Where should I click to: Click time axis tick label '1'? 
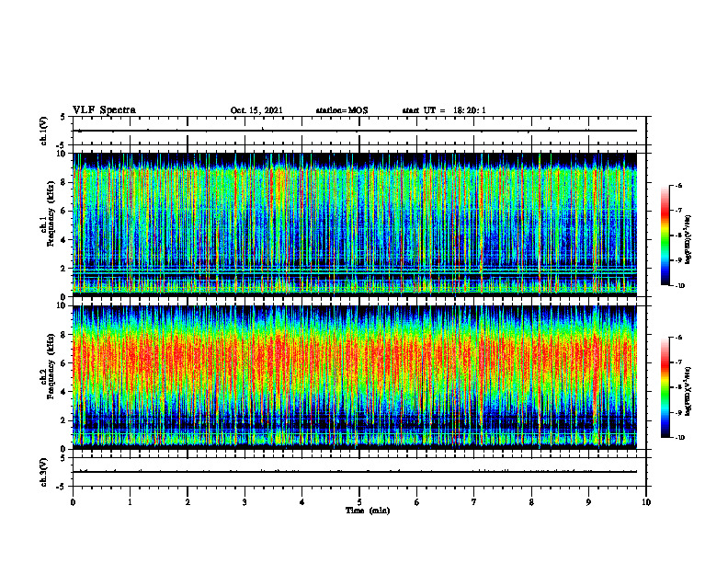click(130, 502)
